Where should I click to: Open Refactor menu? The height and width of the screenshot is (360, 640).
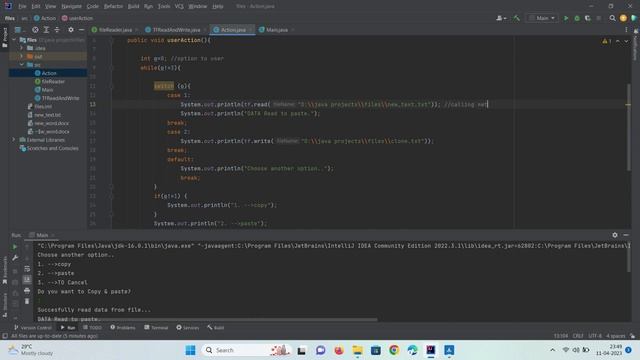click(x=113, y=6)
